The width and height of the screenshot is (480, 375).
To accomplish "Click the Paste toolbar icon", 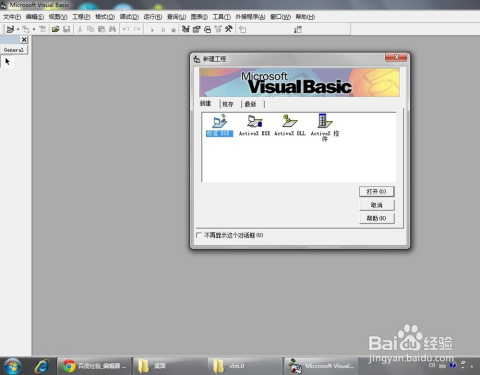I will point(101,29).
